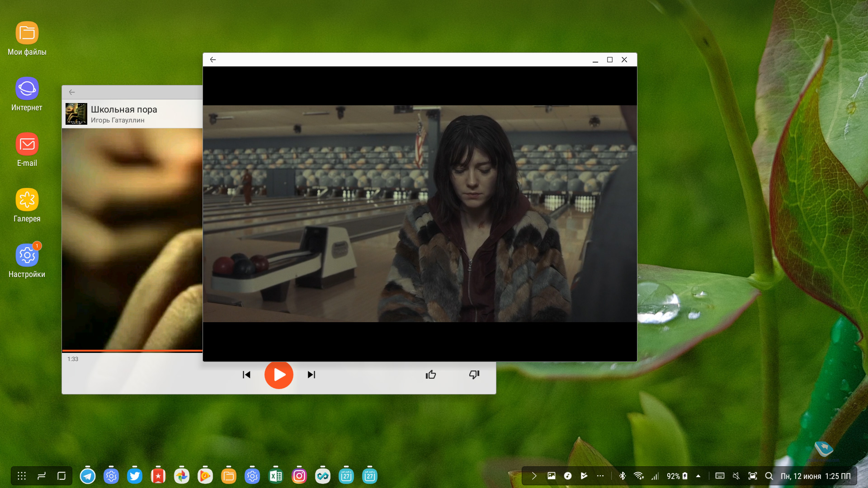Open Google Photos from the taskbar
The width and height of the screenshot is (868, 488).
[x=182, y=476]
